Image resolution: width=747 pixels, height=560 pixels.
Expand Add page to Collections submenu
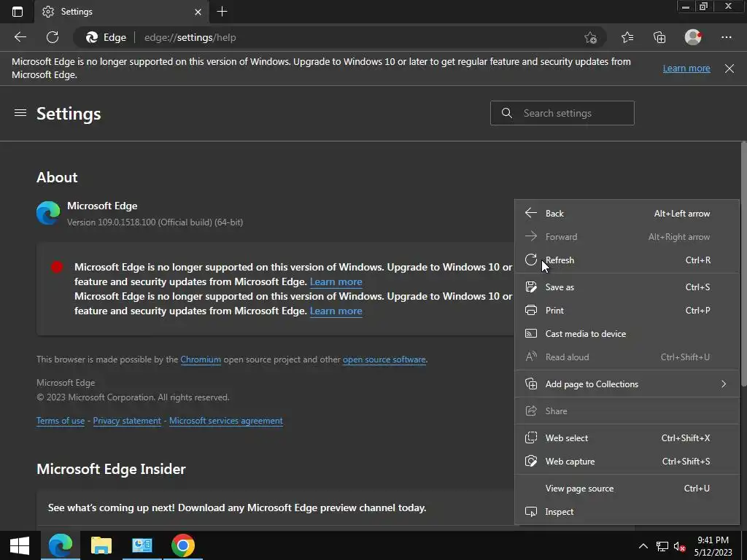(627, 384)
